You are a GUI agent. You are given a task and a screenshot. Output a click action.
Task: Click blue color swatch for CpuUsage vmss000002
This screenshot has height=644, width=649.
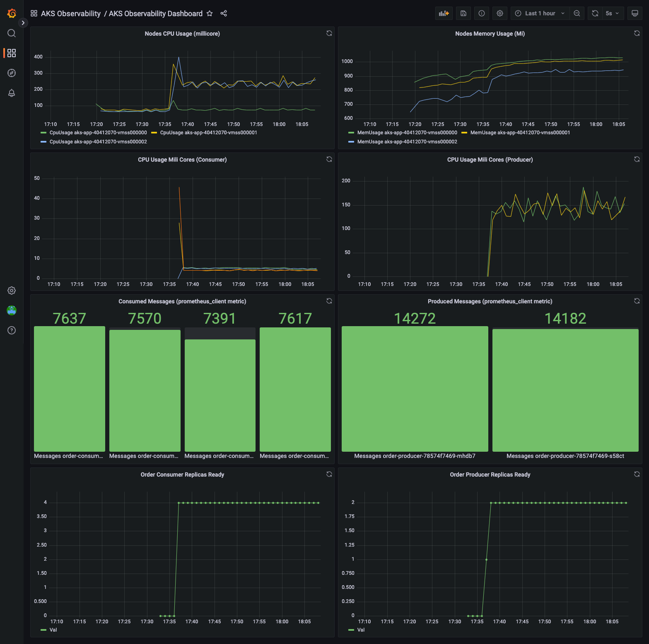point(43,142)
